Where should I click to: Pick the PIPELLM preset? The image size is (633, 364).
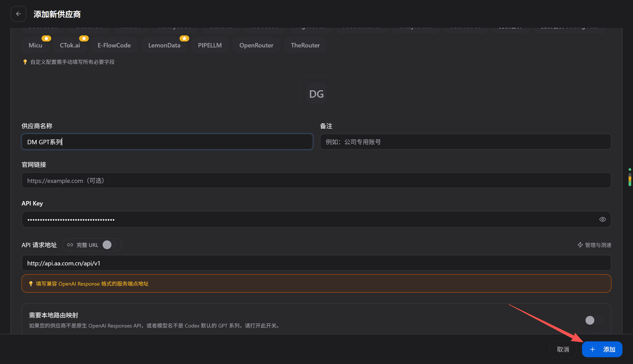pyautogui.click(x=210, y=45)
